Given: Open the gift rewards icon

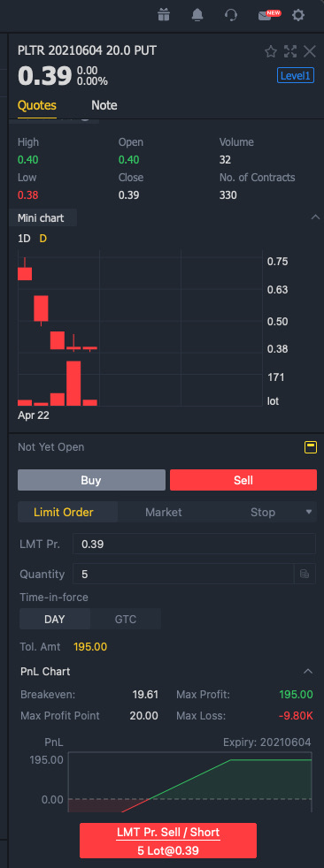Looking at the screenshot, I should (x=163, y=15).
